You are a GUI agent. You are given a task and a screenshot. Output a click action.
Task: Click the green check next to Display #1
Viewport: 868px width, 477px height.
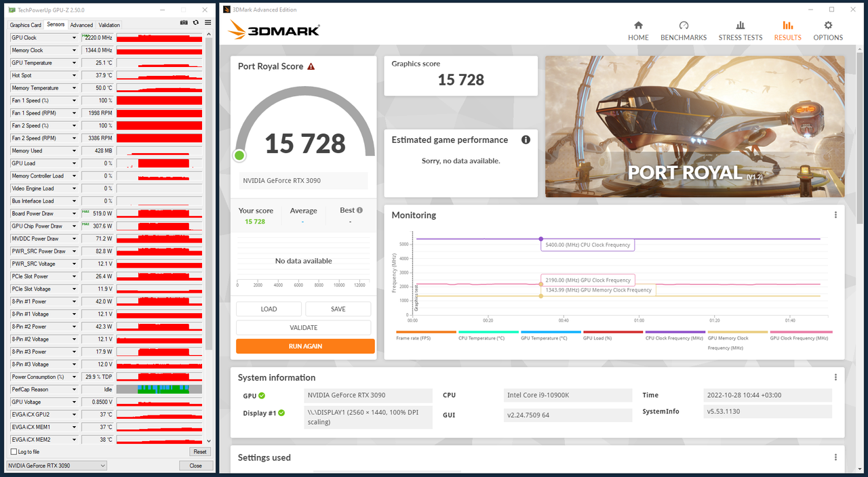[281, 413]
